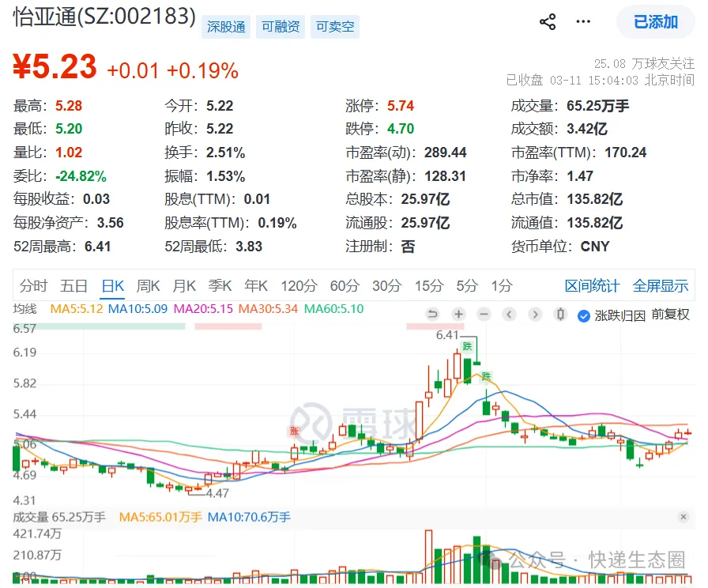
Task: Click the volume MA10:70.6万手 label
Action: pyautogui.click(x=249, y=517)
